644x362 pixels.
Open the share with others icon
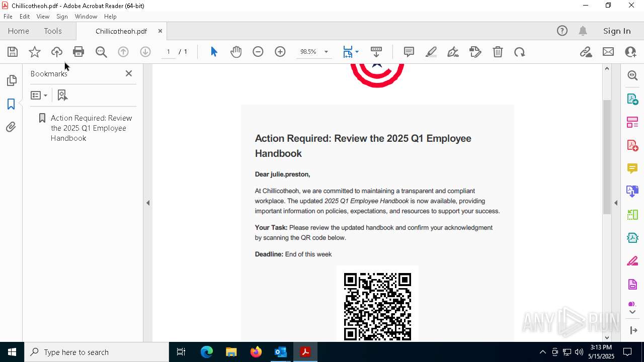[x=630, y=52]
